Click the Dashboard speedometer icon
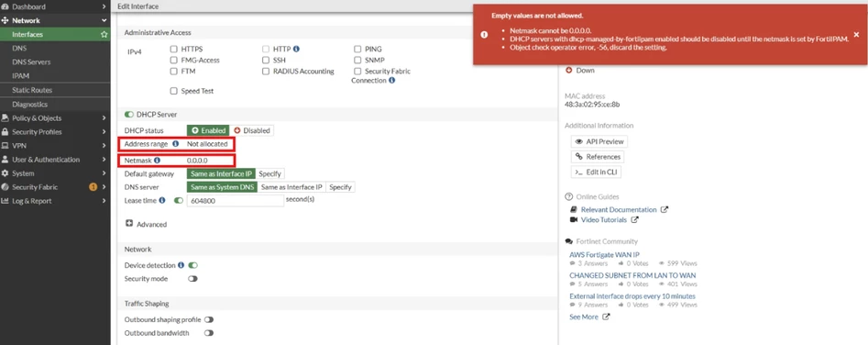This screenshot has height=345, width=868. [5, 6]
